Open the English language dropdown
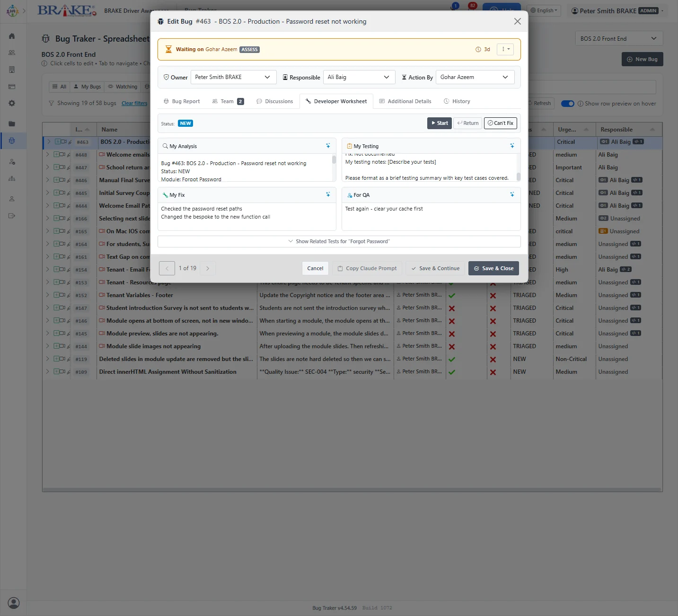This screenshot has width=678, height=616. pyautogui.click(x=544, y=10)
